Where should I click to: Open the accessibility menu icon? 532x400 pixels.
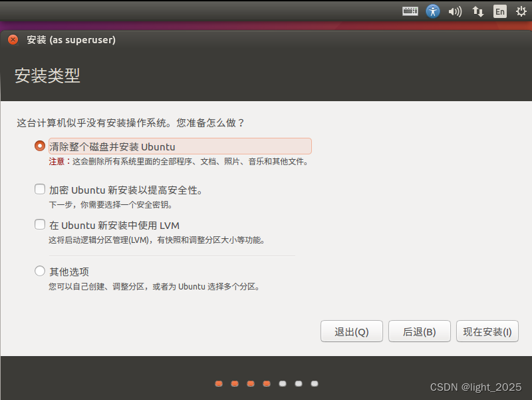433,11
